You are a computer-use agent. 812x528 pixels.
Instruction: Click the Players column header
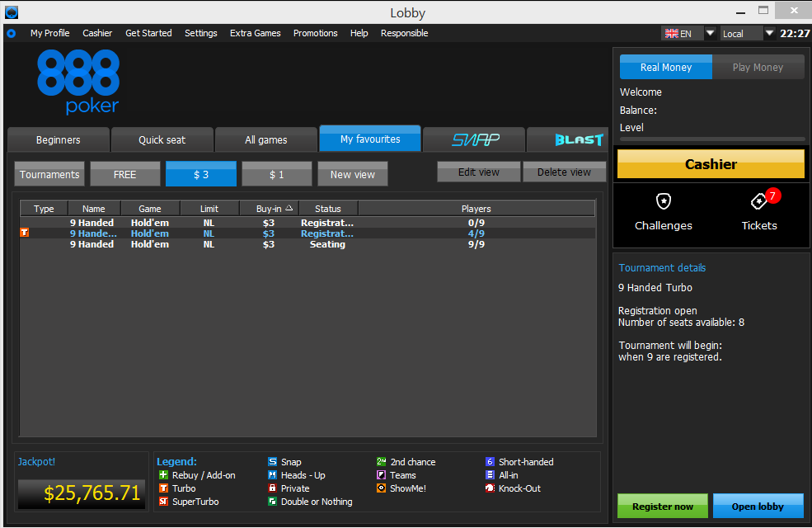click(476, 208)
